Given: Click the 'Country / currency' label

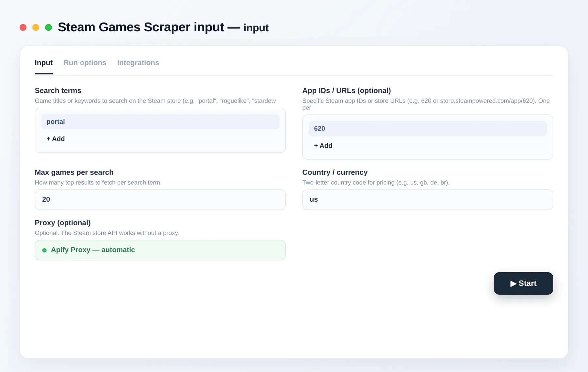Looking at the screenshot, I should (x=335, y=172).
